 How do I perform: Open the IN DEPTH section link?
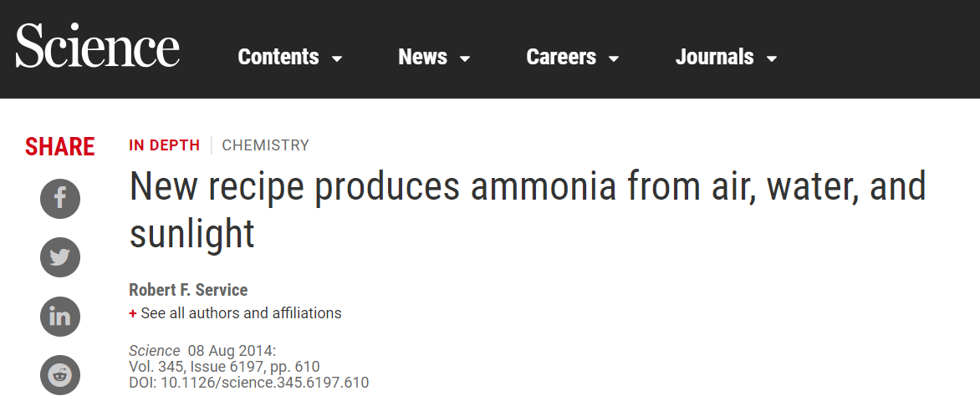[165, 145]
